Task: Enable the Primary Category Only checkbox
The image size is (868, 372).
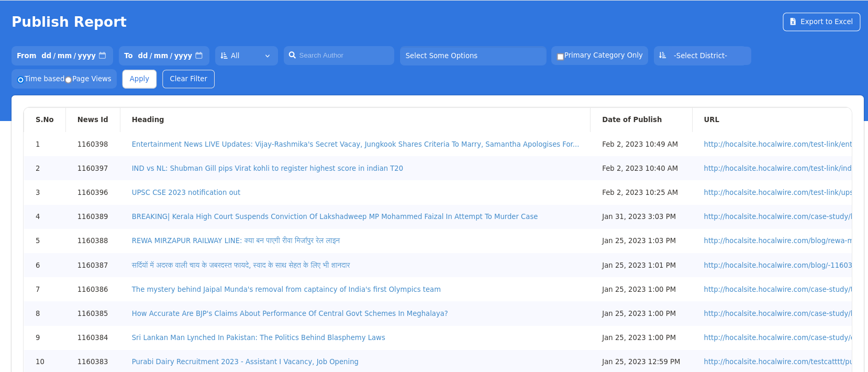Action: coord(560,57)
